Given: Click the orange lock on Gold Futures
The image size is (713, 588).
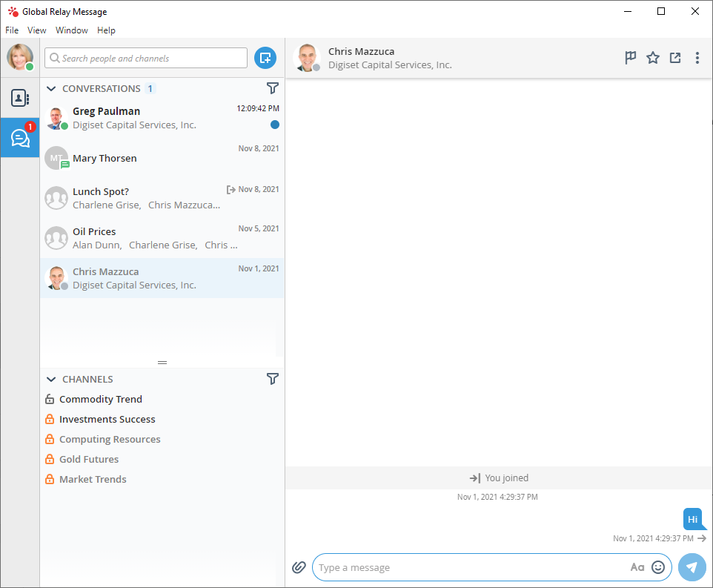Looking at the screenshot, I should (x=50, y=459).
